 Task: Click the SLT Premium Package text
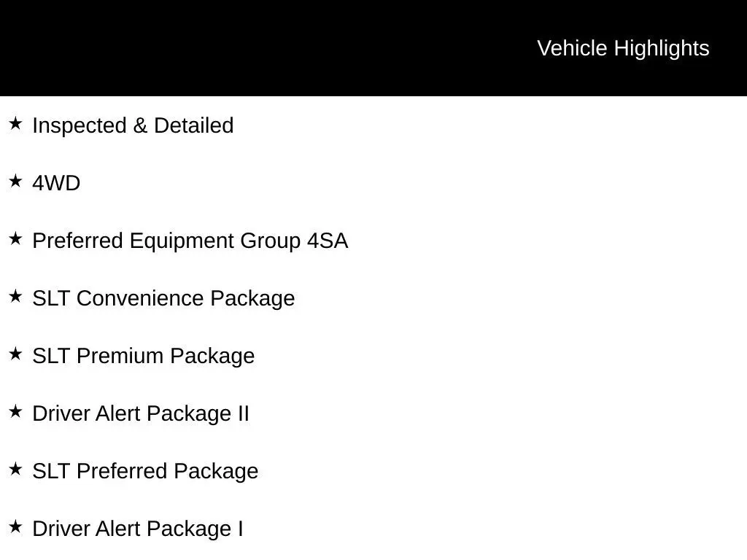144,357
